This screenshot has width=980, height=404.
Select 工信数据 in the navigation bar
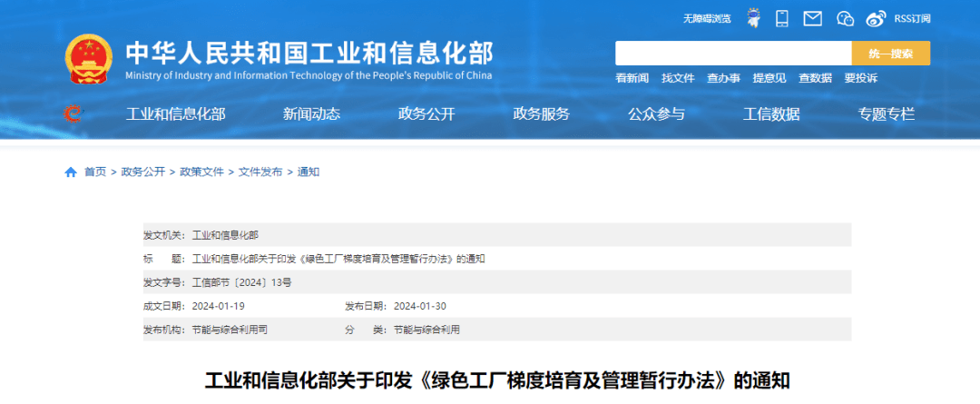pyautogui.click(x=771, y=114)
